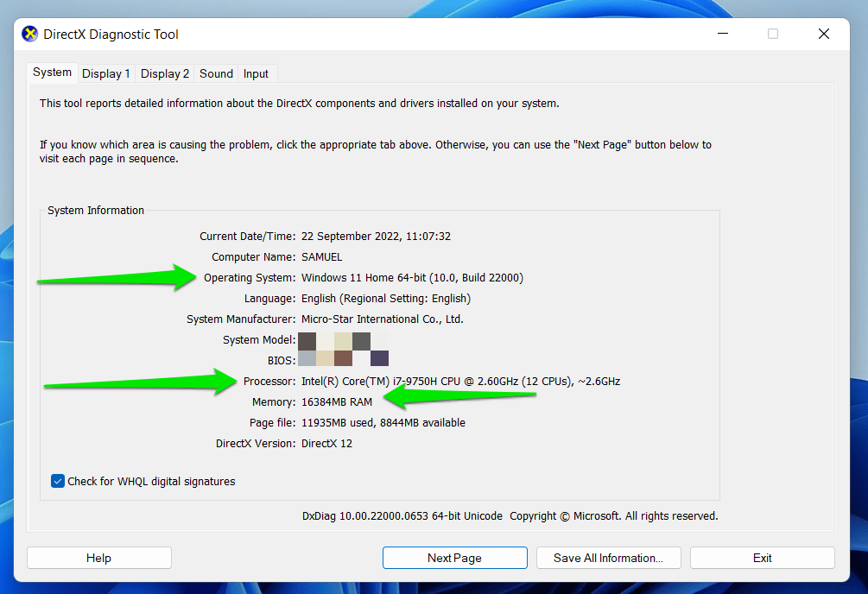The height and width of the screenshot is (594, 868).
Task: Open the Display 2 tab
Action: click(164, 73)
